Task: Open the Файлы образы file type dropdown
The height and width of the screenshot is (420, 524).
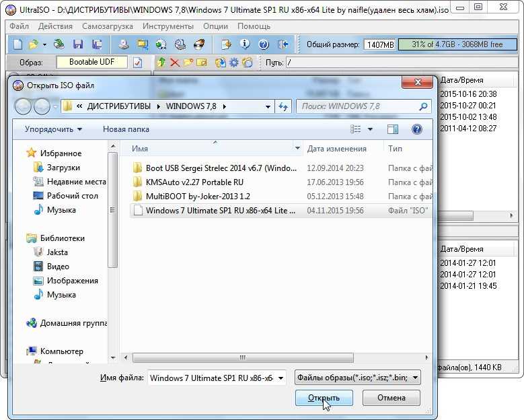Action: (x=358, y=378)
